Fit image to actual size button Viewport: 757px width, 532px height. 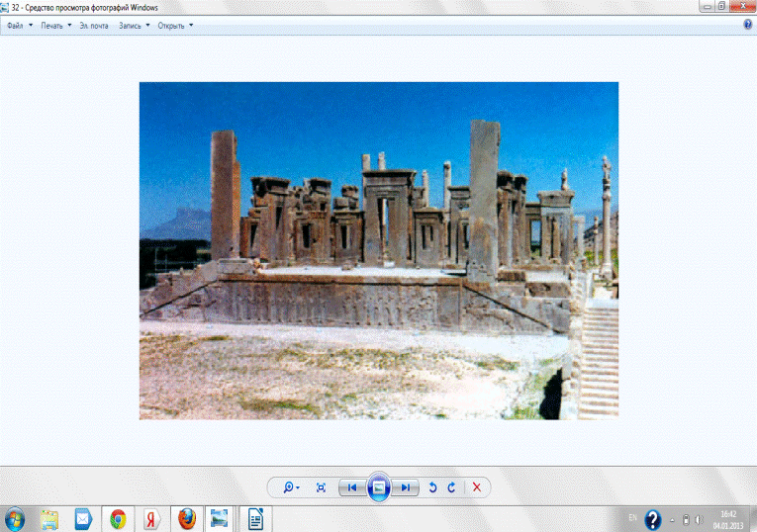point(321,488)
